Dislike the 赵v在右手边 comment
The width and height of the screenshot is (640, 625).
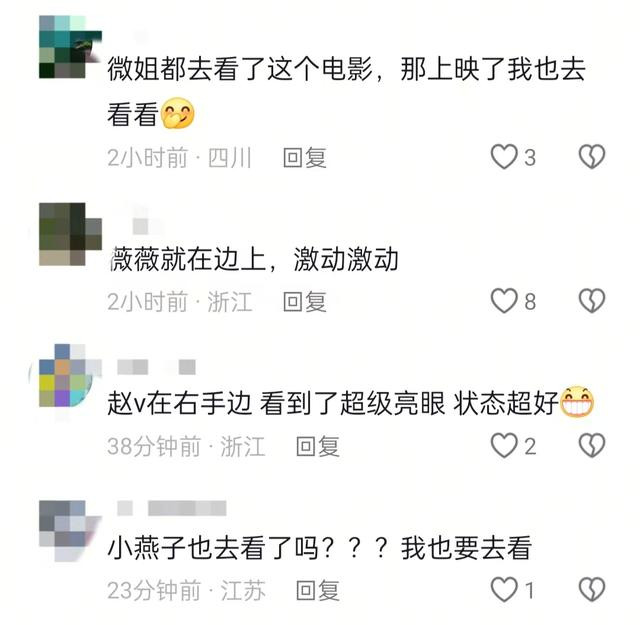tap(592, 445)
